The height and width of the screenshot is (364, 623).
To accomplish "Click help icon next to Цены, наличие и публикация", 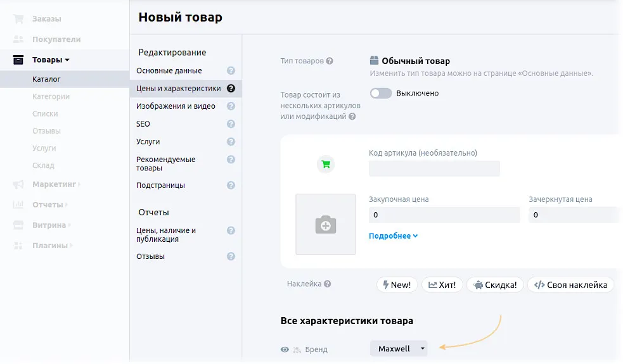I will (231, 230).
